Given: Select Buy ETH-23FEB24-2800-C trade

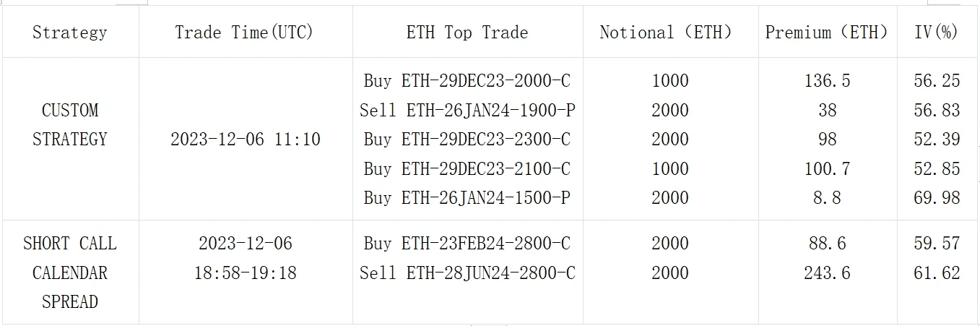Looking at the screenshot, I should coord(467,244).
